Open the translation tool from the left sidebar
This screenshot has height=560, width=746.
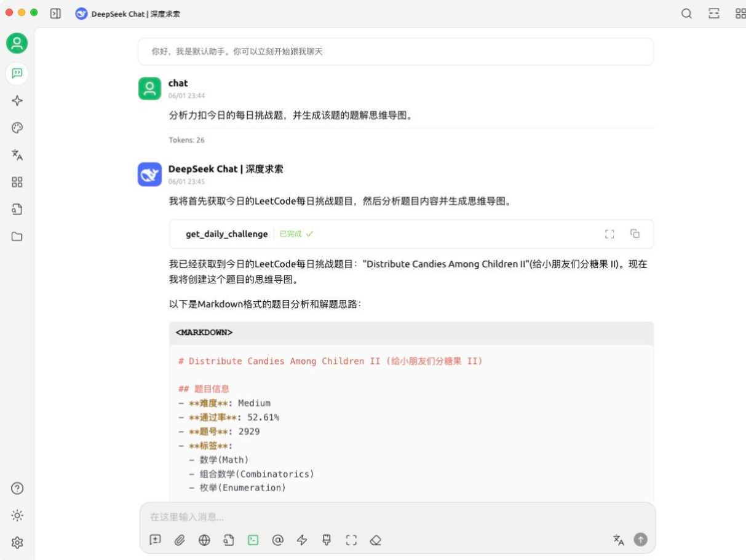(x=17, y=155)
